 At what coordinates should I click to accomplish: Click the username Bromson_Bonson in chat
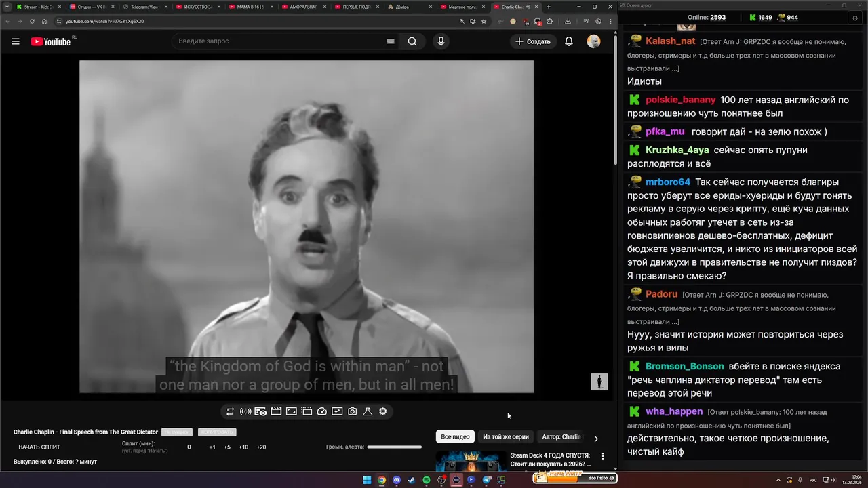(x=685, y=366)
